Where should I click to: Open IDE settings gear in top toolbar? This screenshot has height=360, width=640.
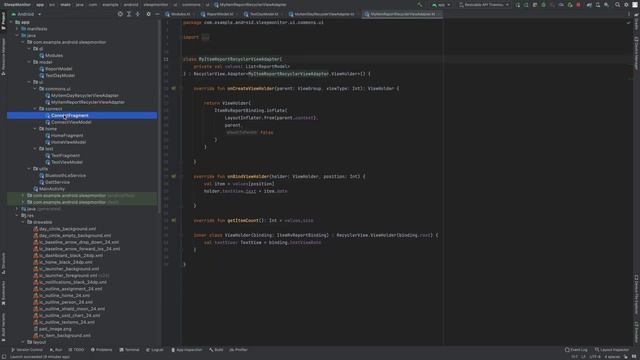[626, 5]
